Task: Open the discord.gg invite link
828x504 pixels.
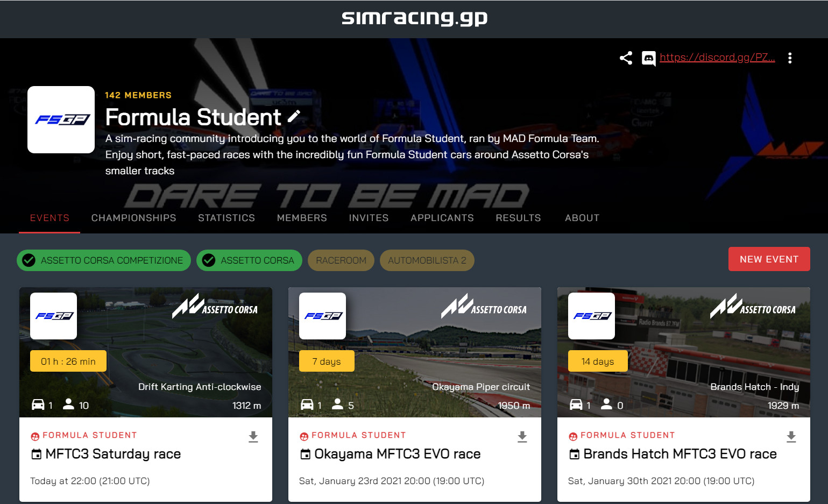Action: click(717, 58)
